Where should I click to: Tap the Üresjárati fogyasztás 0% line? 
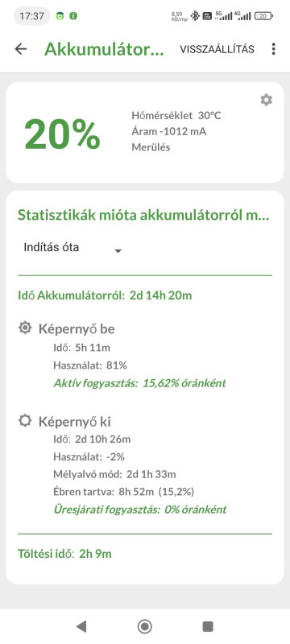[x=139, y=510]
